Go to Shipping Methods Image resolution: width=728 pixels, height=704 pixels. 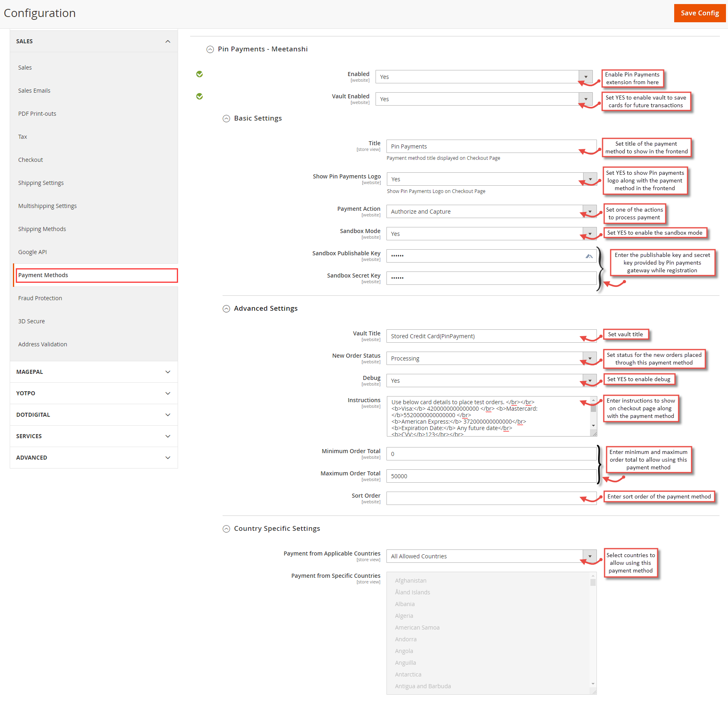pyautogui.click(x=42, y=229)
